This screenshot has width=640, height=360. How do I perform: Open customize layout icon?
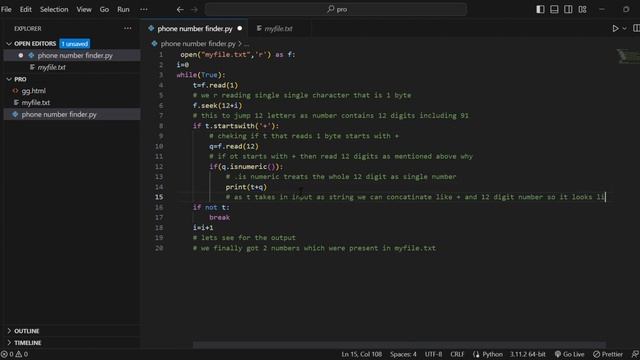(582, 9)
